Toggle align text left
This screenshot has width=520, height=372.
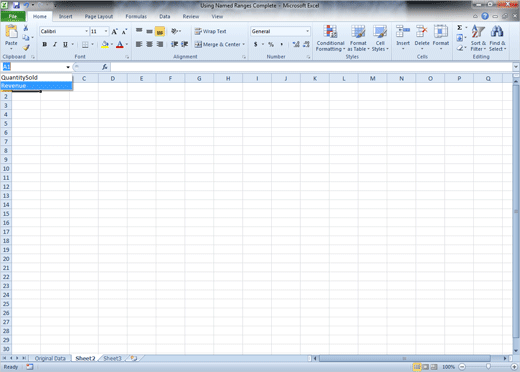pyautogui.click(x=139, y=44)
